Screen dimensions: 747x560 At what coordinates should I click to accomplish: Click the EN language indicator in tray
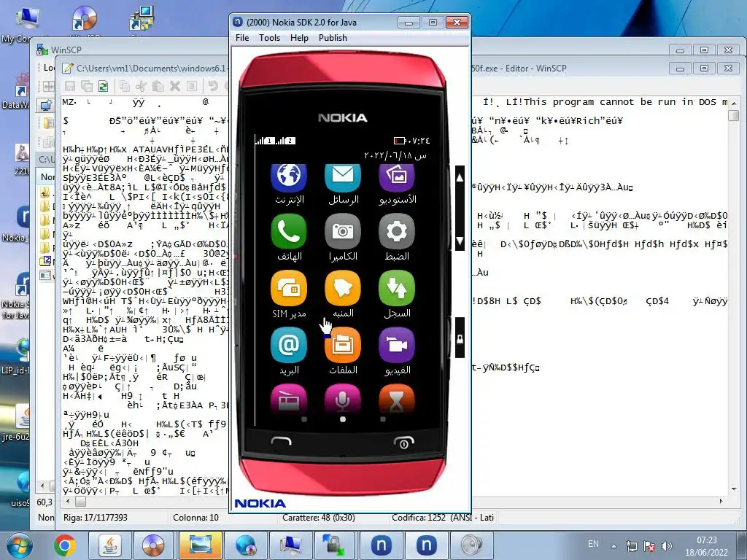click(x=593, y=544)
